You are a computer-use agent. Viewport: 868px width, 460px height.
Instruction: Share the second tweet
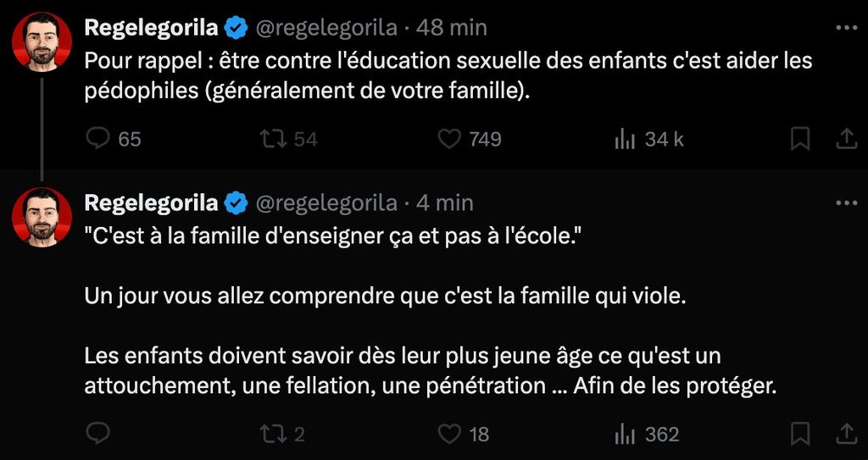(x=845, y=434)
